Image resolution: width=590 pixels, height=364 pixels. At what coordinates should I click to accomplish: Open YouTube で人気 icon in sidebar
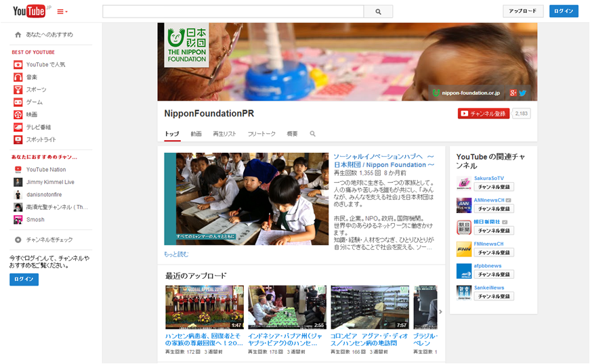pyautogui.click(x=18, y=64)
